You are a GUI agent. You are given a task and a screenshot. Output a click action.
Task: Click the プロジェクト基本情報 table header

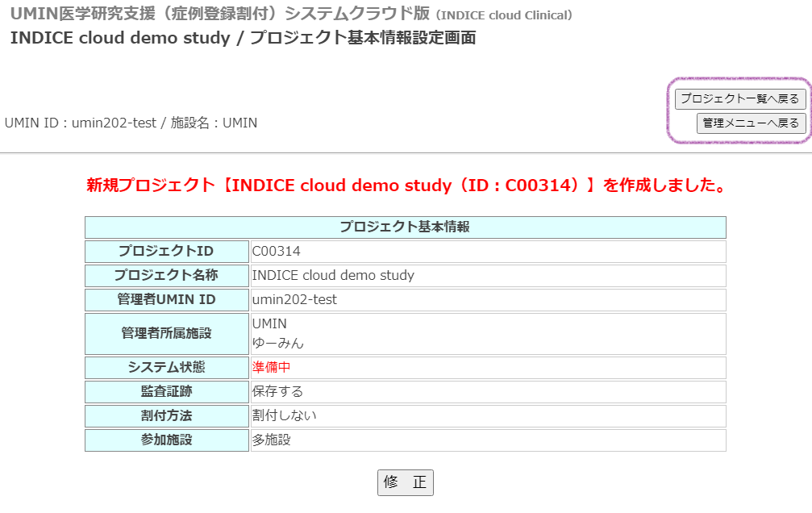click(405, 227)
